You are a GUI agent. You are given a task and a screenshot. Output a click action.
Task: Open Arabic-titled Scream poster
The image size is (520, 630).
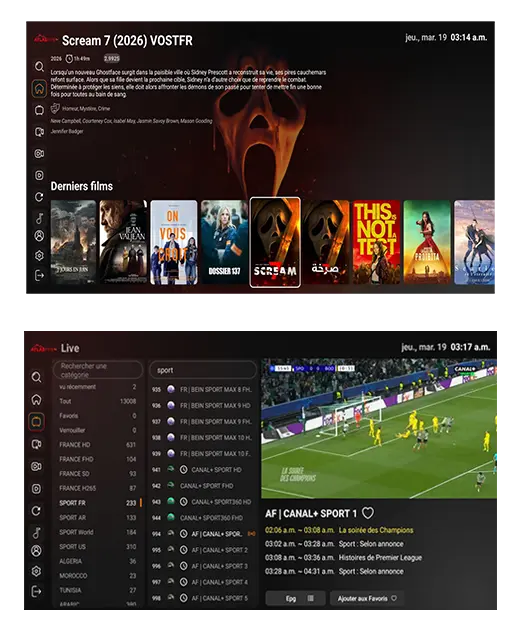click(326, 242)
